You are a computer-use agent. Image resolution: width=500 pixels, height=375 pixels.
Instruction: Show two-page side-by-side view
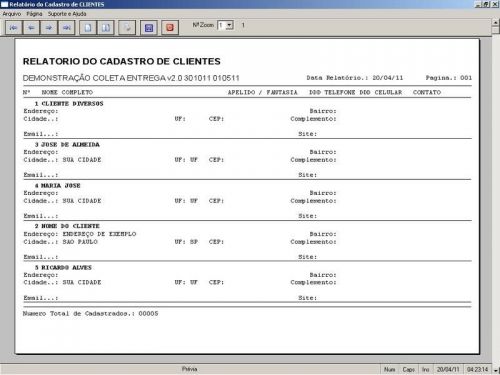coord(106,28)
